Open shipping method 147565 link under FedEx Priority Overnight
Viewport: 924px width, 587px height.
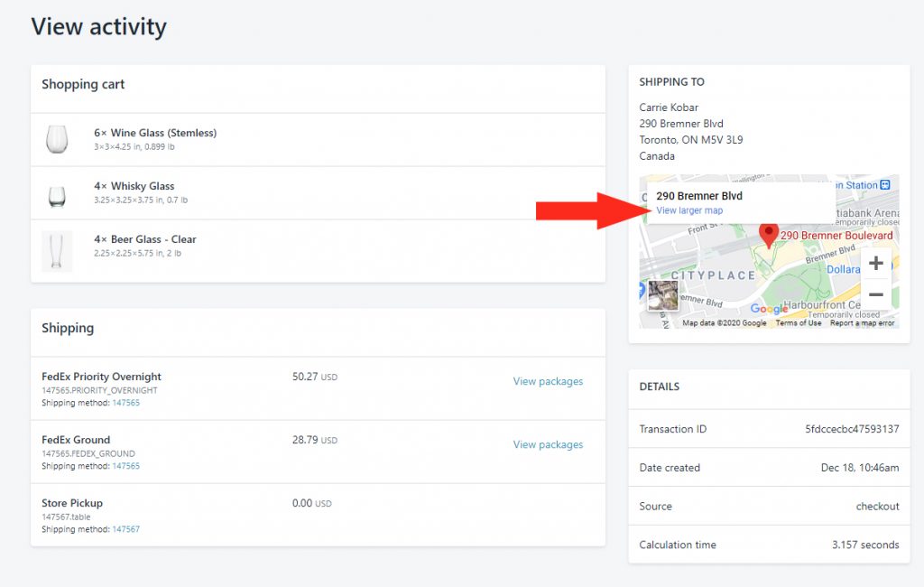126,403
